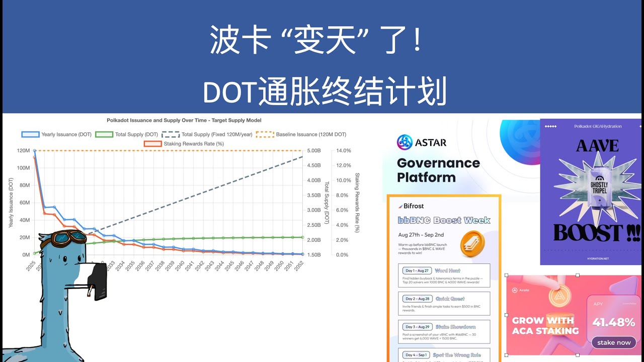Click the 'Baseline Issuance (120M DOT)' legend label

(x=311, y=134)
